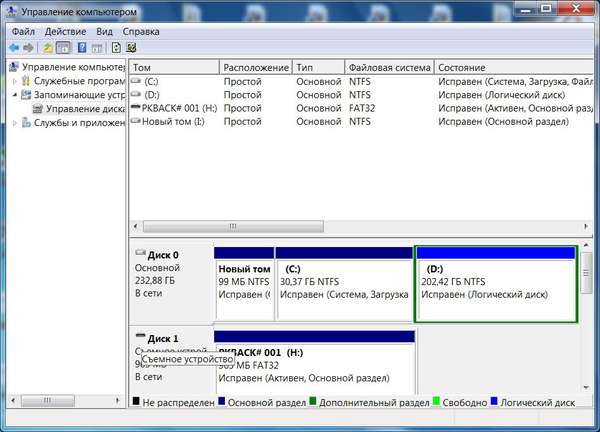The image size is (600, 432).
Task: Select the Новый том (I:) volume row
Action: click(361, 121)
